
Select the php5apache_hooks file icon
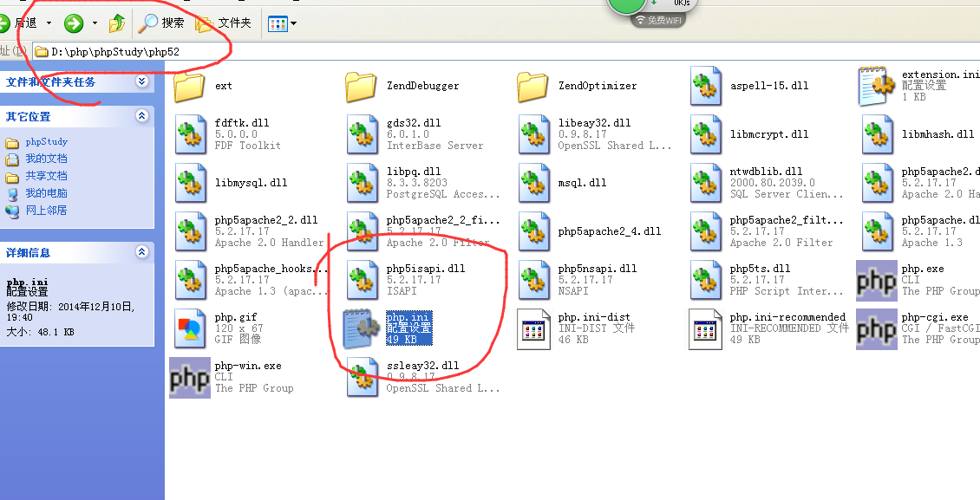coord(191,280)
